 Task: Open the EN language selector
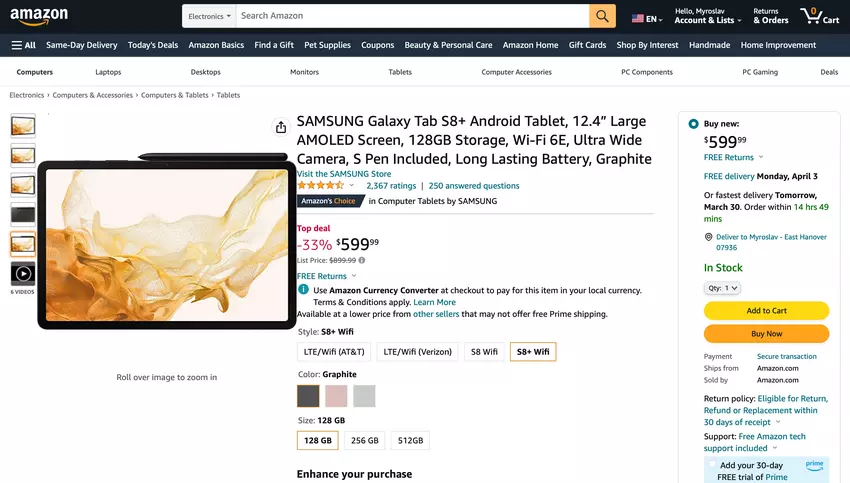[x=645, y=18]
